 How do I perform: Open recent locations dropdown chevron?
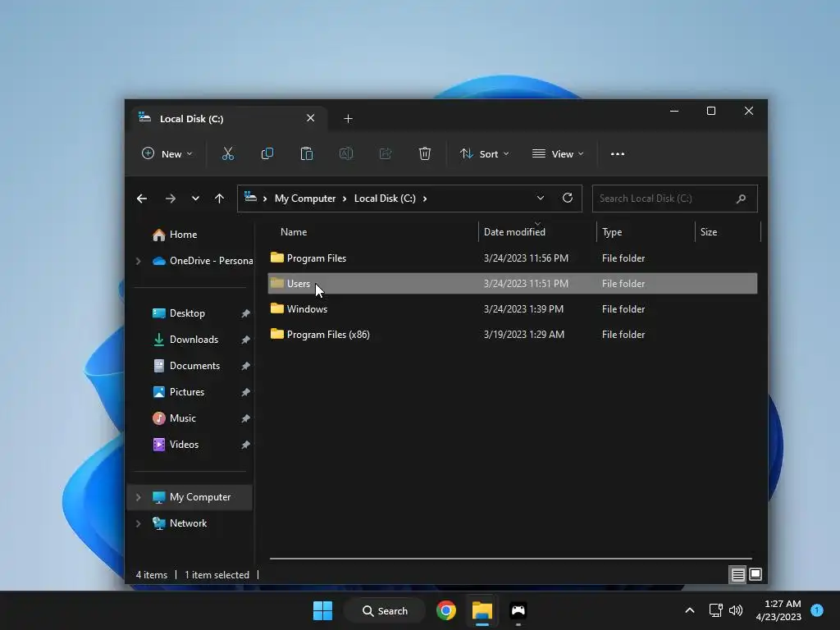click(195, 199)
